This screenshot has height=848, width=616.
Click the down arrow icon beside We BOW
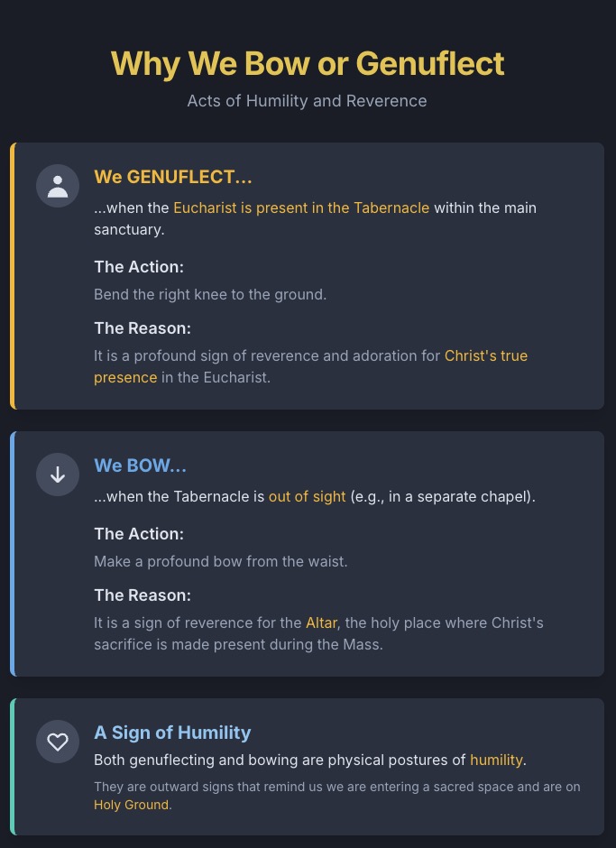(58, 475)
